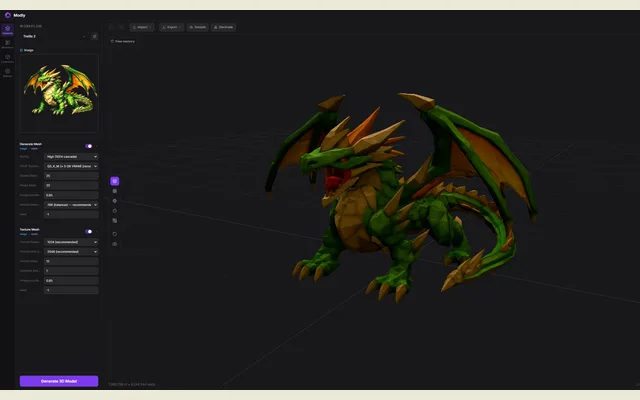The width and height of the screenshot is (640, 400).
Task: Click the Texture Mesh section title
Action: point(29,229)
